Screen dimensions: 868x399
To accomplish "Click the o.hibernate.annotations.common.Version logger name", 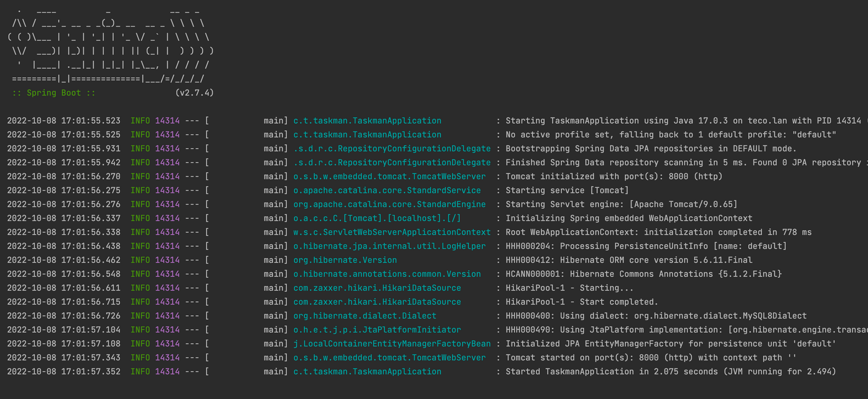I will click(387, 274).
